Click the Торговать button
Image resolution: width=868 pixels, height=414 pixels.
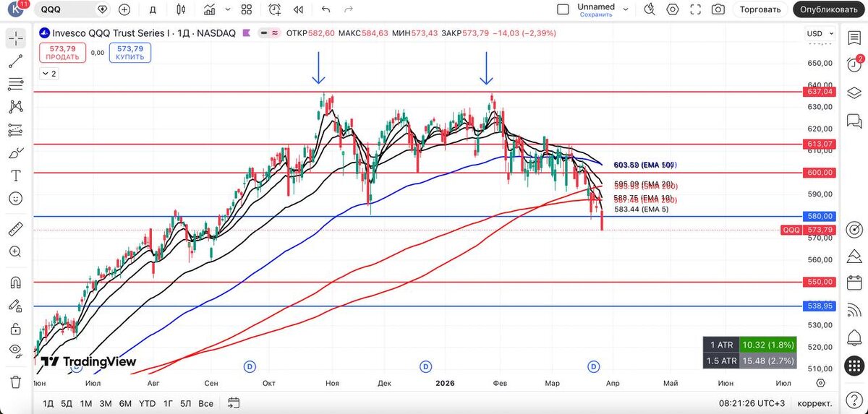(760, 9)
